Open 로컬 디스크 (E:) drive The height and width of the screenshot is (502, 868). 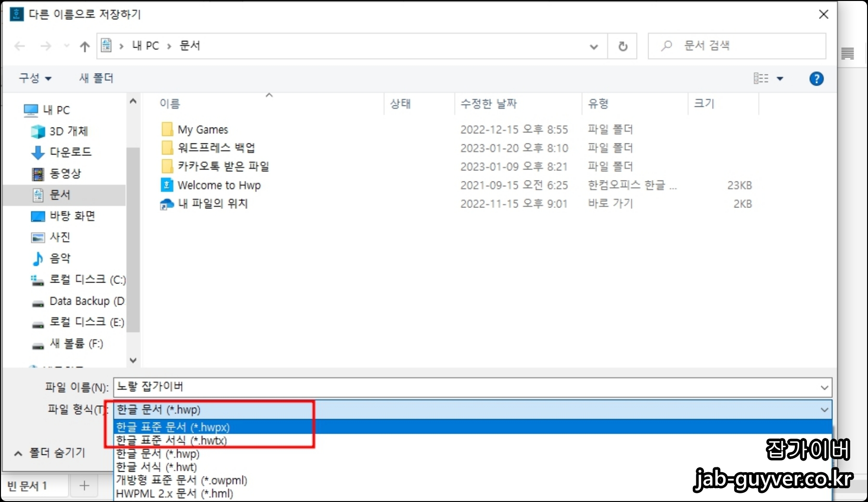click(x=77, y=322)
